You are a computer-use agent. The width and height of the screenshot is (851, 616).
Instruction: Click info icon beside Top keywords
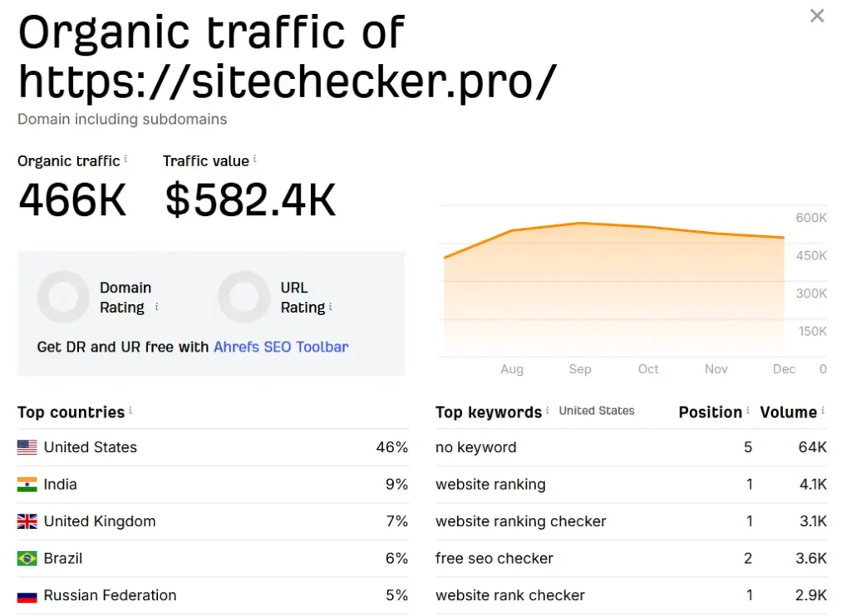point(548,411)
